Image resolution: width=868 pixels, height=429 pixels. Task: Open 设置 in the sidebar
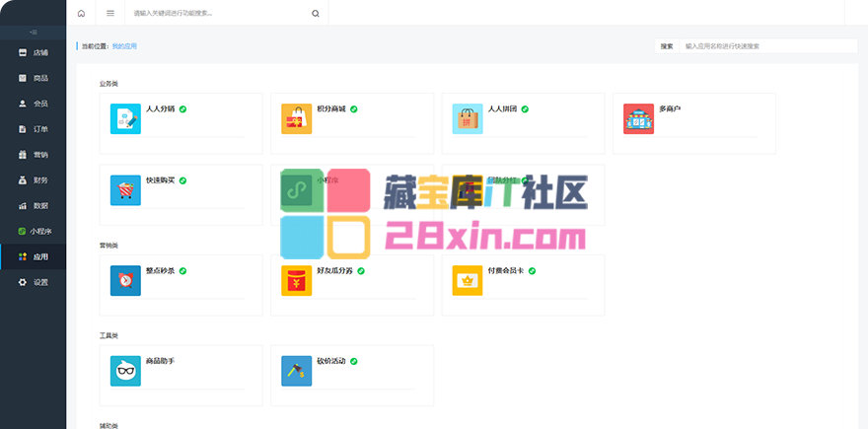pyautogui.click(x=34, y=282)
